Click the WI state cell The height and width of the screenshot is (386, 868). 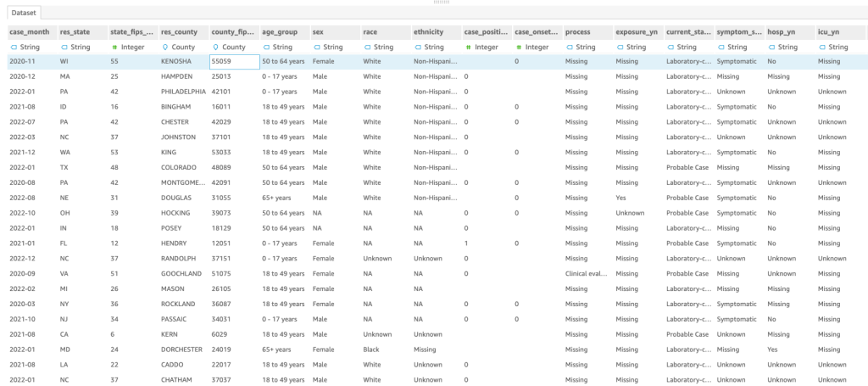[82, 61]
